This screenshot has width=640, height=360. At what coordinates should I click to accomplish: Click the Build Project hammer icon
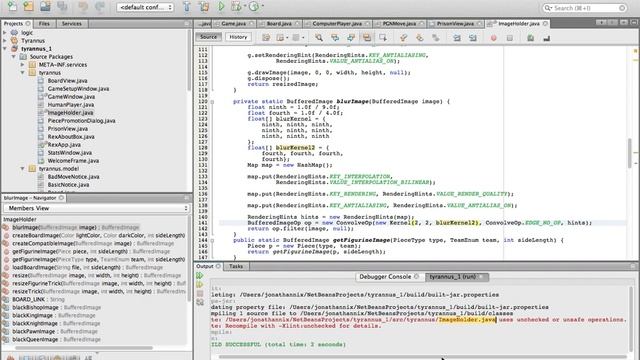click(187, 6)
